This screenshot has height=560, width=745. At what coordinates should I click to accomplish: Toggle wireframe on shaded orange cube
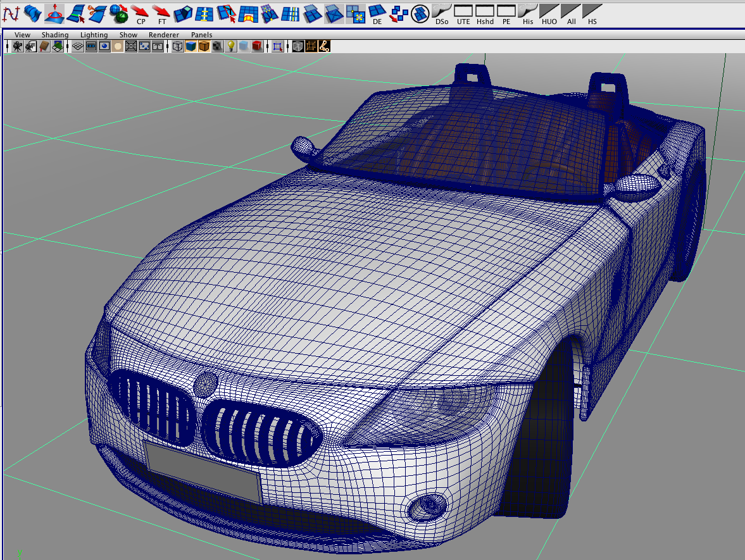tap(204, 46)
